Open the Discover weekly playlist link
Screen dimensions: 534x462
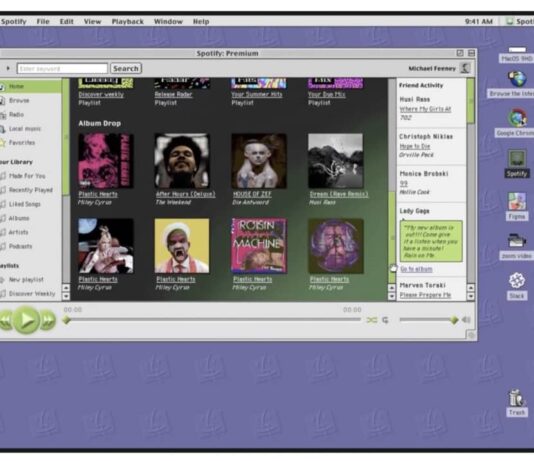[101, 94]
